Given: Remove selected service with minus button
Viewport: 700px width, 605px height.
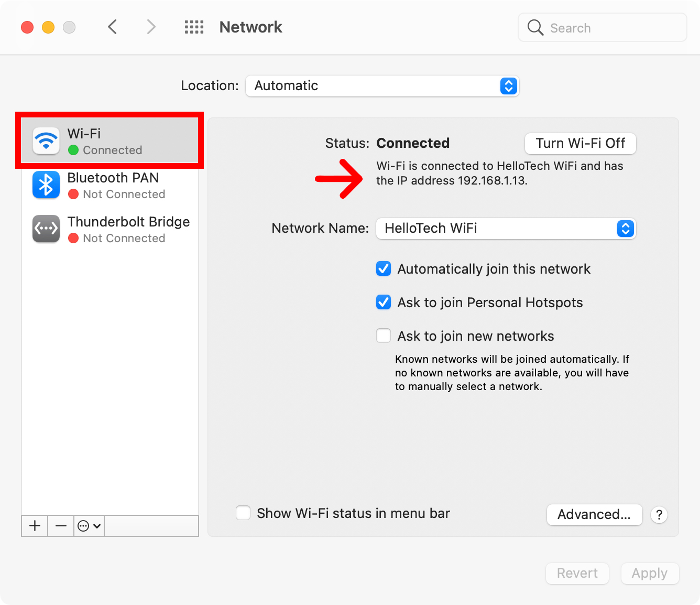Looking at the screenshot, I should [x=61, y=526].
